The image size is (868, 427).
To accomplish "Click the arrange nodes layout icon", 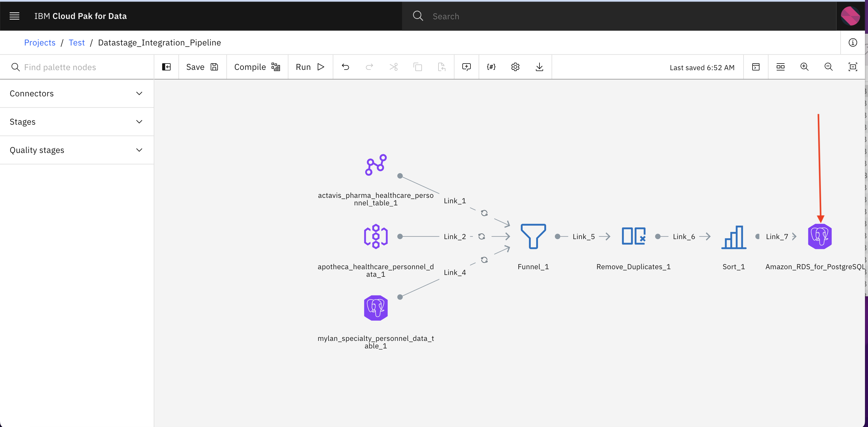I will (780, 67).
